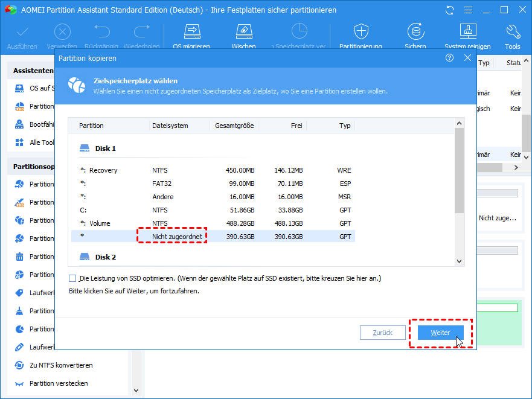Sort by the Gesamtgröße column header

coord(234,126)
